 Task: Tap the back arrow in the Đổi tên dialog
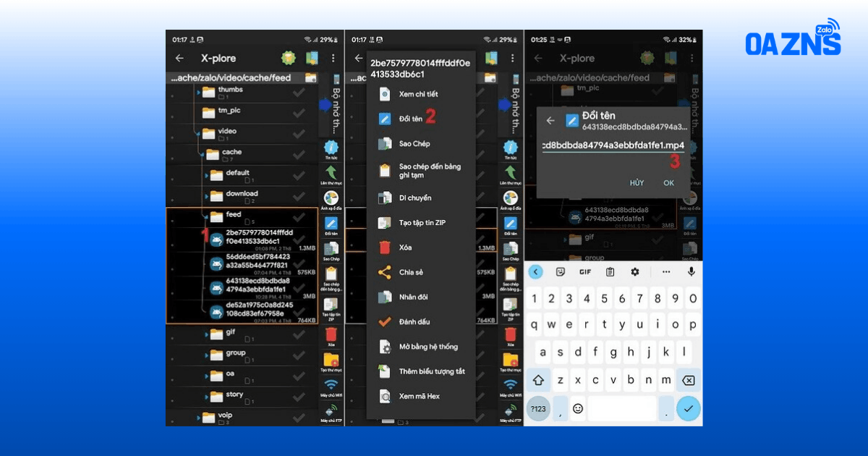point(550,121)
